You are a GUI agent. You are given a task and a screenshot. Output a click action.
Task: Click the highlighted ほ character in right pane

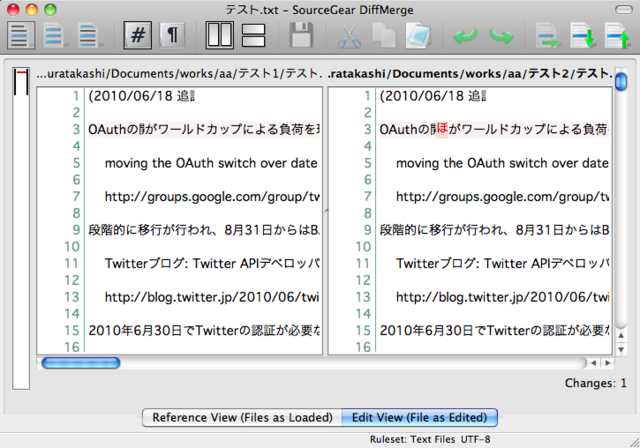(x=442, y=129)
